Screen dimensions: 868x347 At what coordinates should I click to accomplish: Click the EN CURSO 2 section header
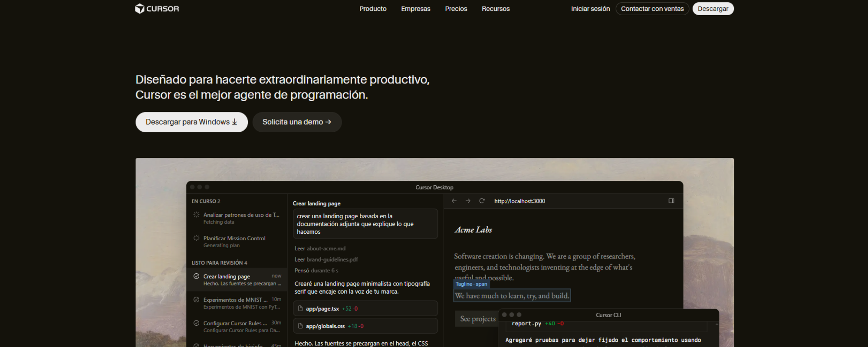pos(206,201)
